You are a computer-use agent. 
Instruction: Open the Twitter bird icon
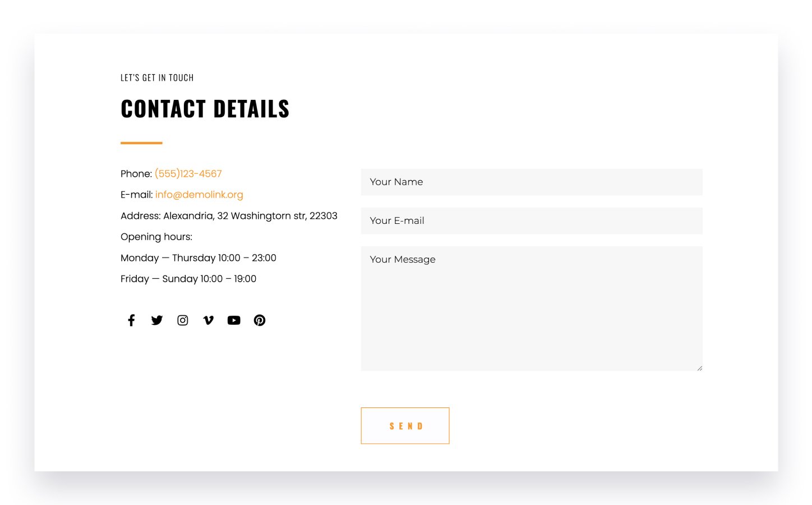coord(157,320)
